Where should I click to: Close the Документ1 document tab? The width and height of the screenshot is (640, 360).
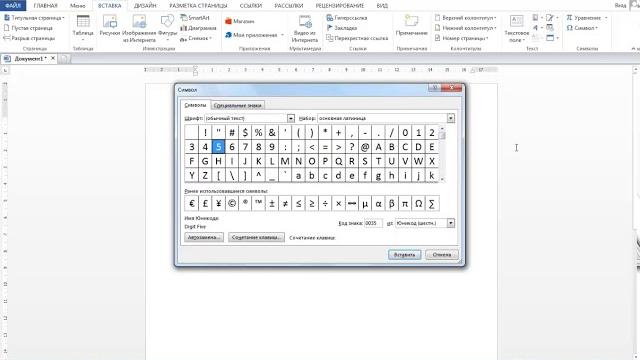(53, 58)
